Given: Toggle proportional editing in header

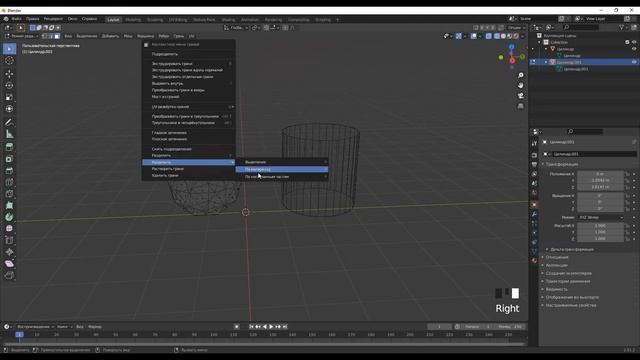Looking at the screenshot, I should point(285,28).
